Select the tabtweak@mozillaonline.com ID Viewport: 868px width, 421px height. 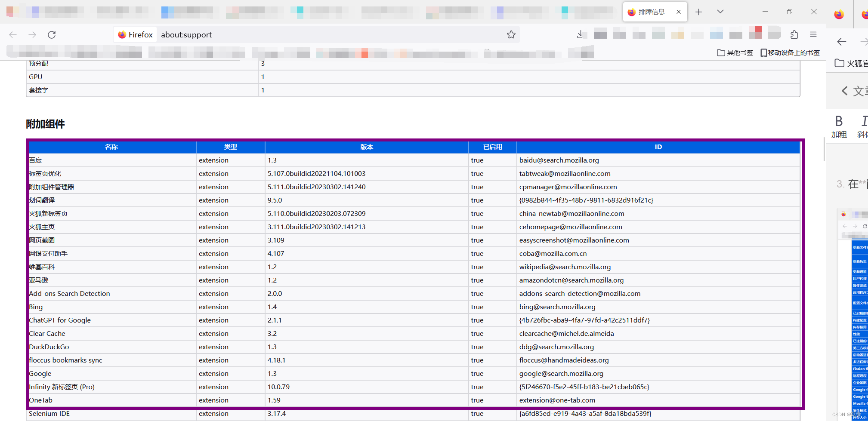tap(565, 174)
